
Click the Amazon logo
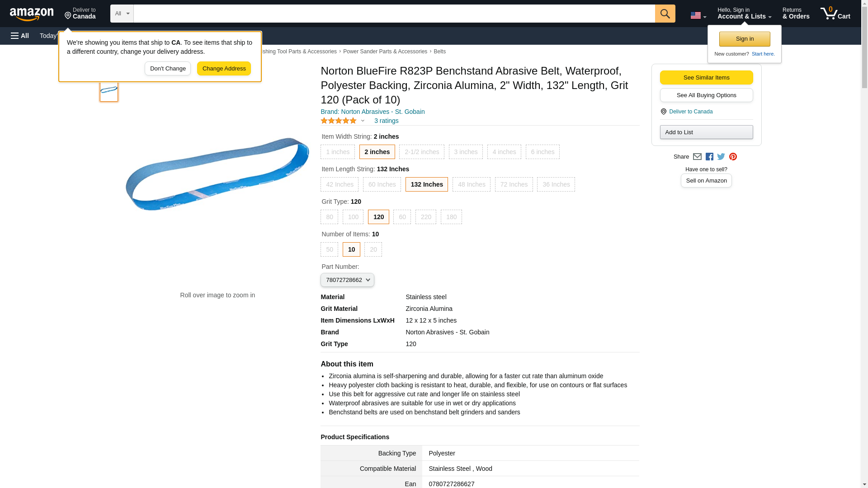click(32, 14)
